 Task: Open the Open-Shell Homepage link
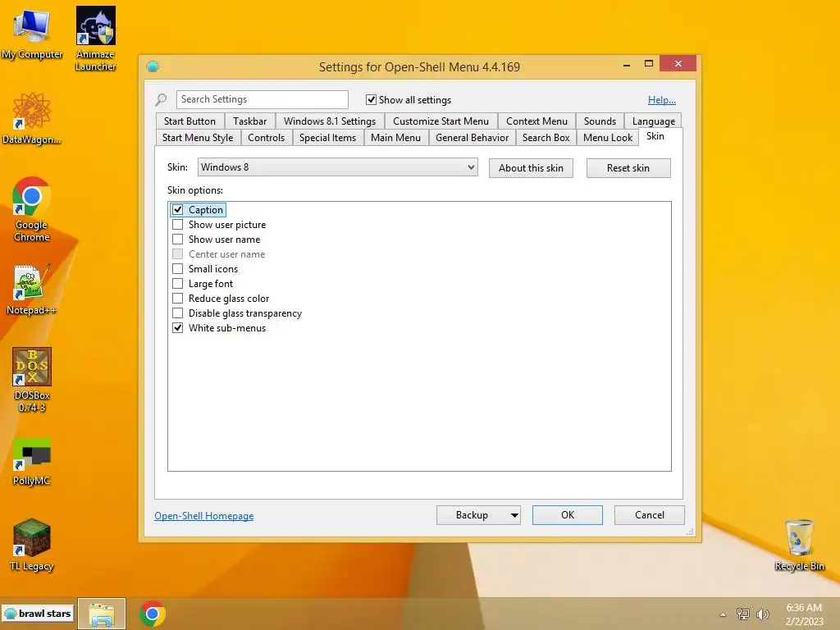[x=204, y=516]
